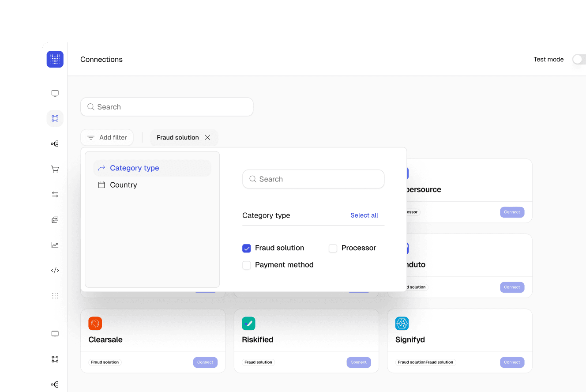Screen dimensions: 586x392
Task: Click the Test mode label
Action: point(548,59)
